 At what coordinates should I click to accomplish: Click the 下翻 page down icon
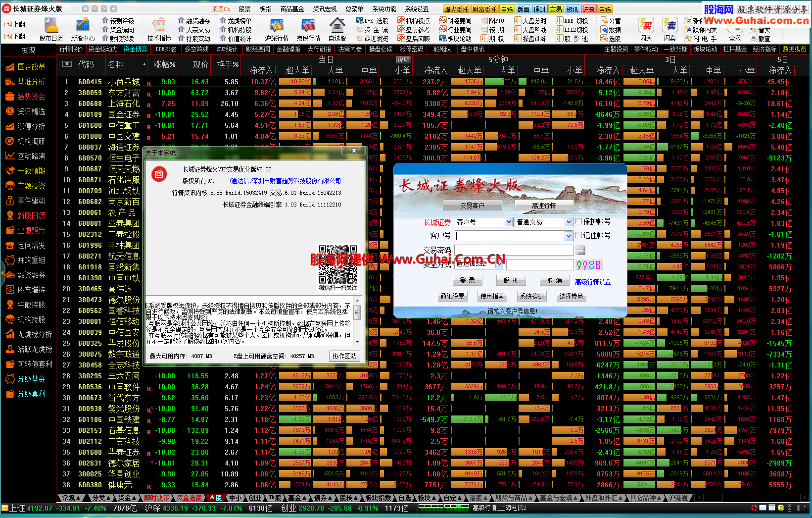[x=15, y=36]
